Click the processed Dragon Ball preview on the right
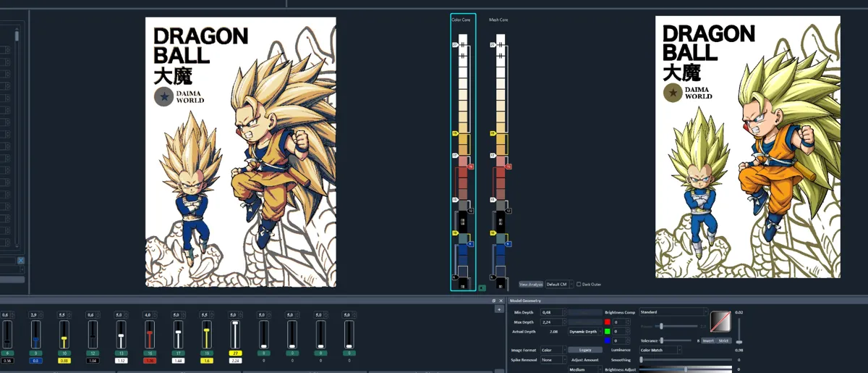This screenshot has width=868, height=373. coord(748,147)
